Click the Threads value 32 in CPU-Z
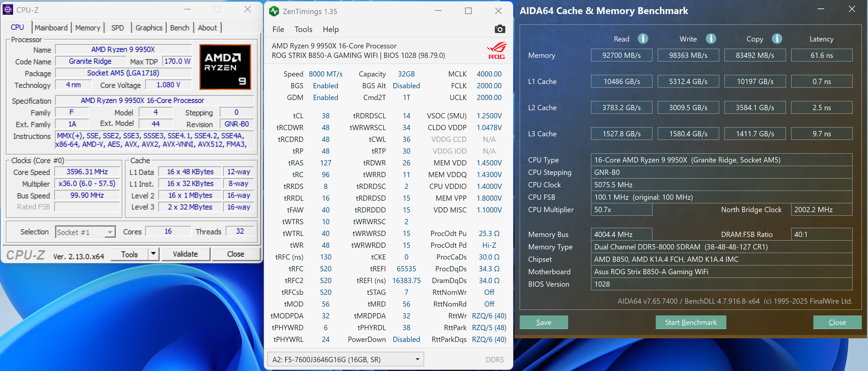The width and height of the screenshot is (868, 371). pos(240,231)
